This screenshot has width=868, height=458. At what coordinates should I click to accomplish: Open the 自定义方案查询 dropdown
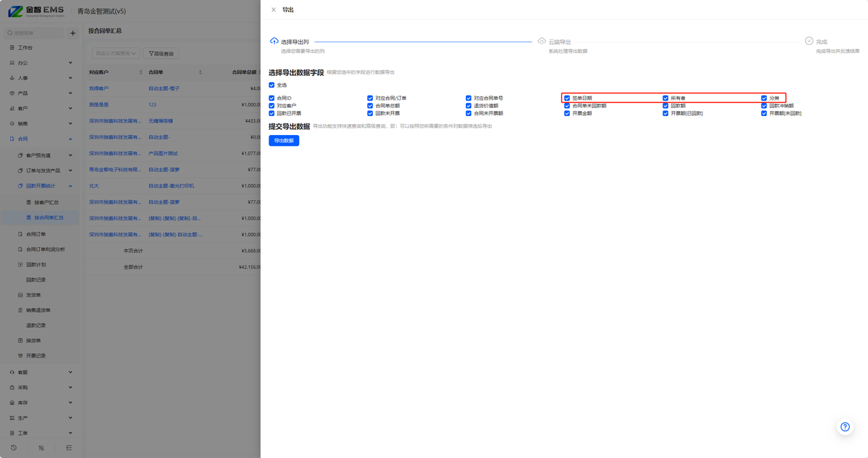pyautogui.click(x=116, y=54)
